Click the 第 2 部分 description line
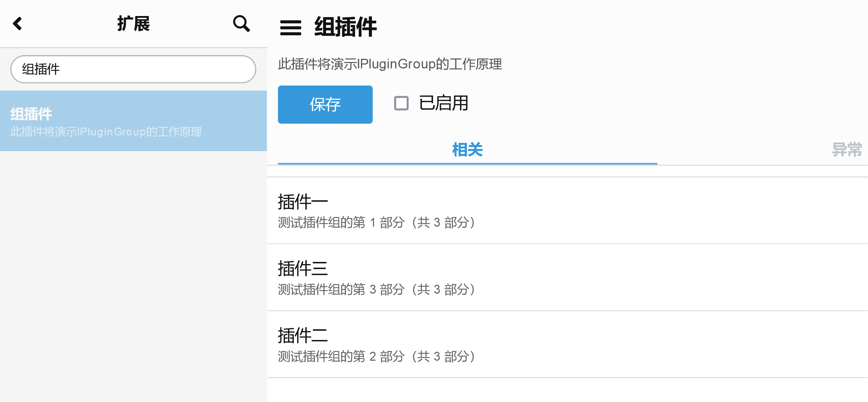The image size is (868, 402). [377, 356]
